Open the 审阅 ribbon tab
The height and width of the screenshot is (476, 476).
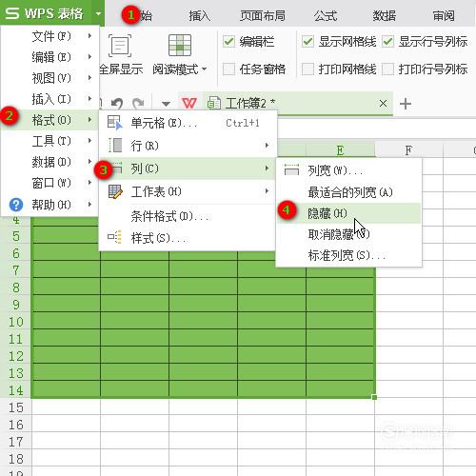444,15
